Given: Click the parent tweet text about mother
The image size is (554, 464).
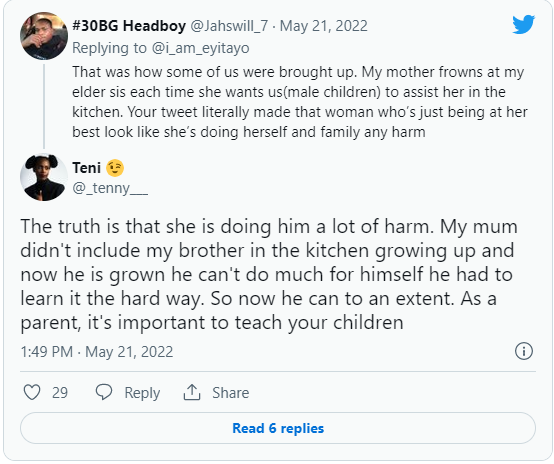Looking at the screenshot, I should click(x=300, y=102).
